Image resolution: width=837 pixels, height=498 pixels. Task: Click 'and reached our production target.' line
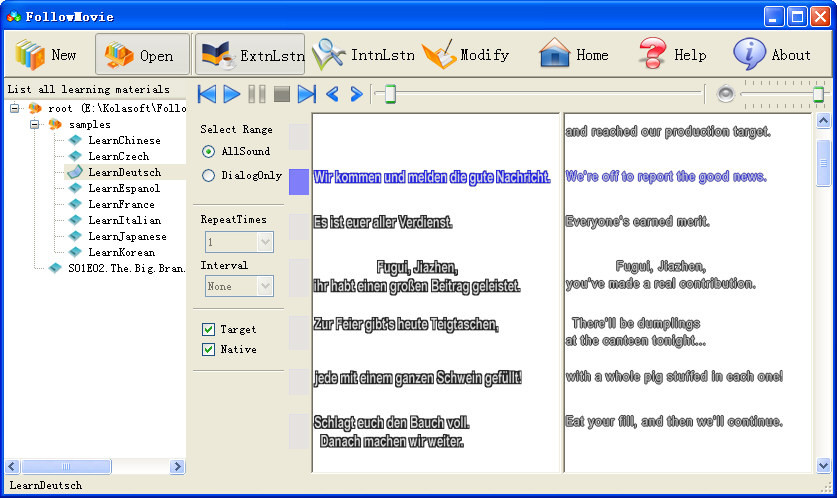coord(668,131)
